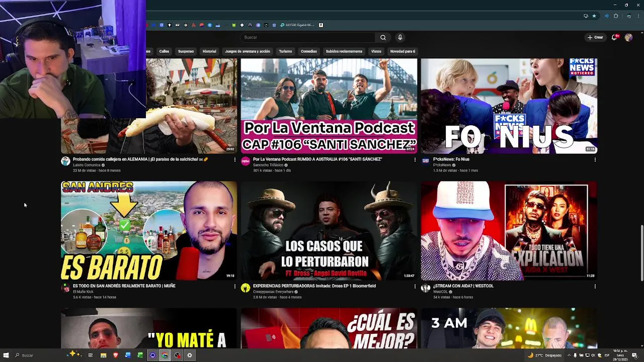Open the taskbar clock and date
Screen dimensions: 644x362
tap(620, 355)
